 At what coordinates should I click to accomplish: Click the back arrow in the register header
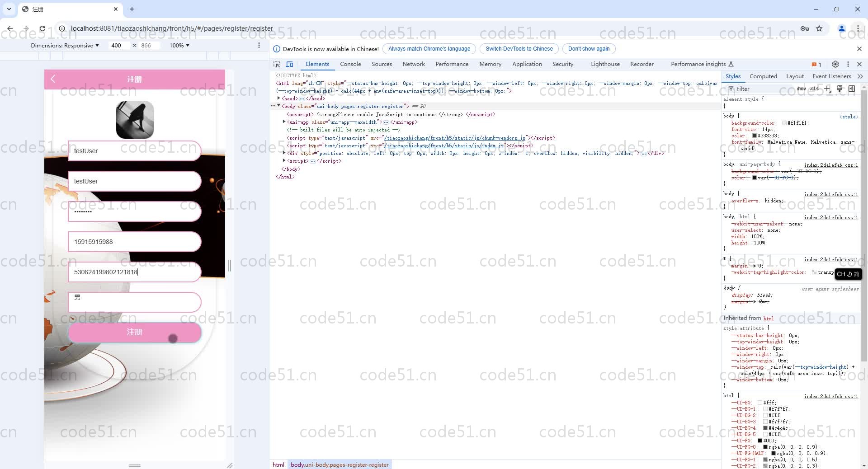pyautogui.click(x=53, y=79)
